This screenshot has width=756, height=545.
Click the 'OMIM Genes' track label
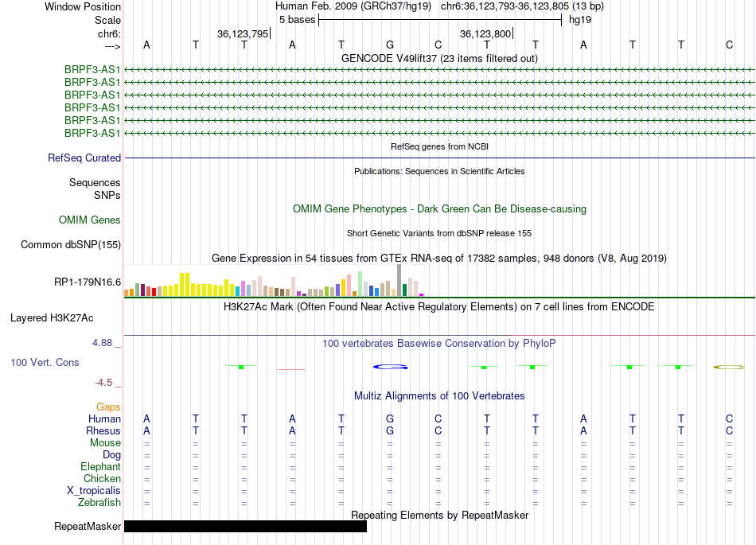(x=90, y=220)
